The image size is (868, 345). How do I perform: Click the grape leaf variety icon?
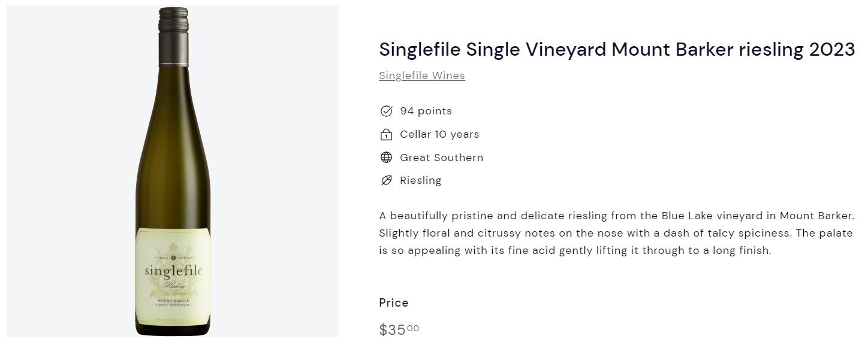click(x=387, y=180)
